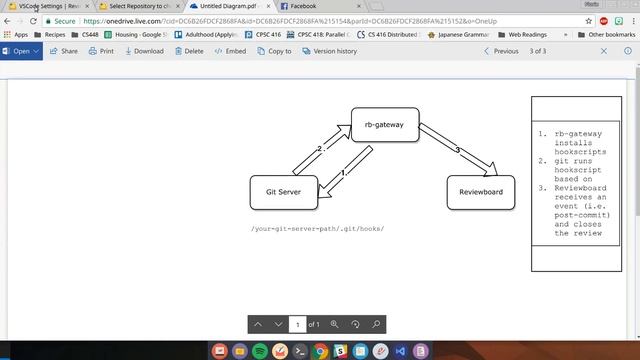Open the Open dropdown in OneDrive toolbar

pos(21,51)
